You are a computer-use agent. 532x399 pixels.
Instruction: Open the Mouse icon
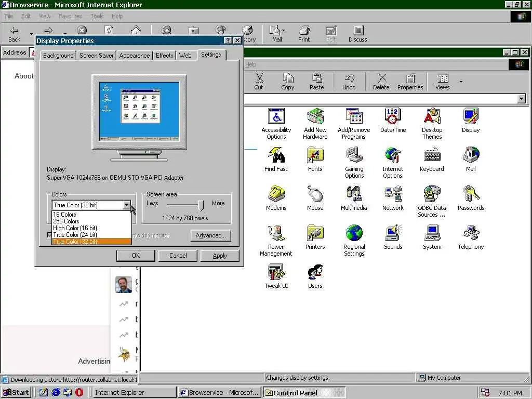[x=315, y=198]
